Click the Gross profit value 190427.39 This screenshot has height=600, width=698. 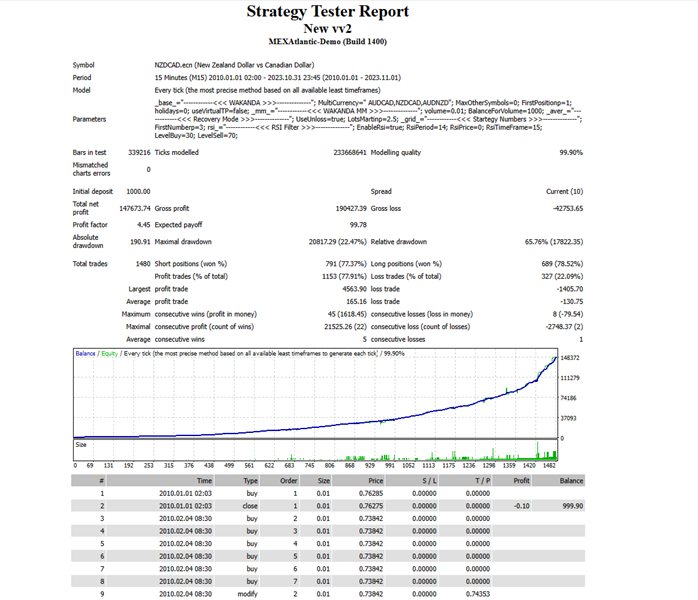(351, 208)
